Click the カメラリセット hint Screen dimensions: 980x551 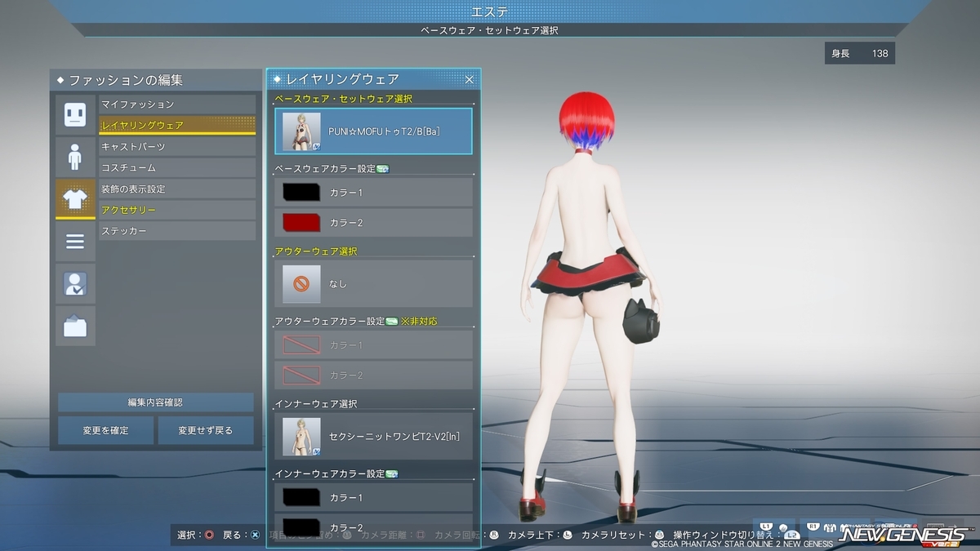(x=623, y=535)
